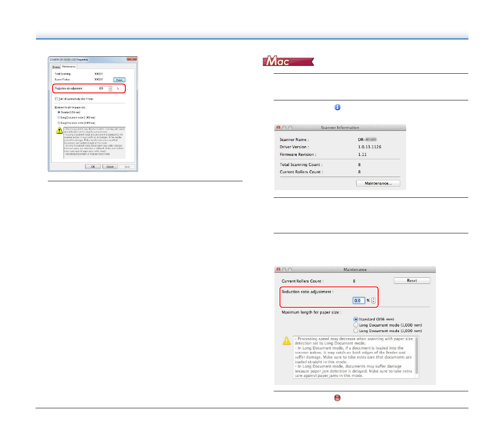This screenshot has height=432, width=504.
Task: Choose Long Document mode (3,000 mm) on Mac
Action: click(356, 331)
